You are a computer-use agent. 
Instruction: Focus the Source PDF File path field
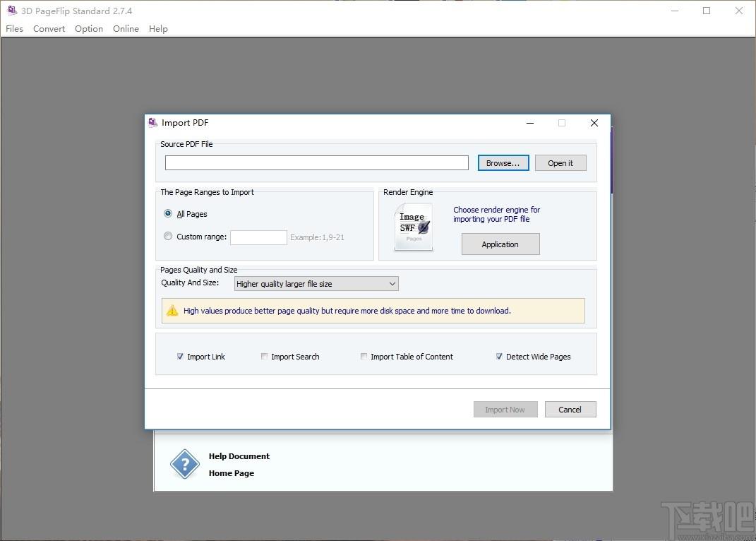point(316,162)
